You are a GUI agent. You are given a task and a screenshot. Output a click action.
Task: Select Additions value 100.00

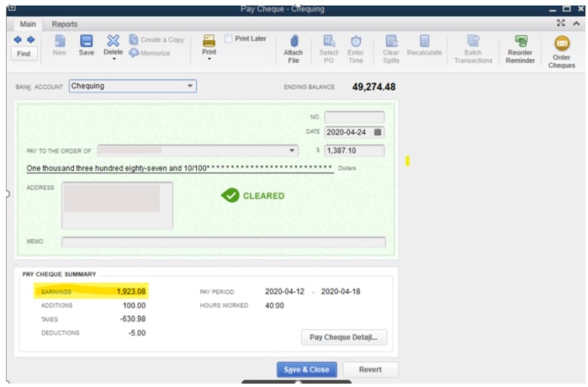click(x=134, y=305)
